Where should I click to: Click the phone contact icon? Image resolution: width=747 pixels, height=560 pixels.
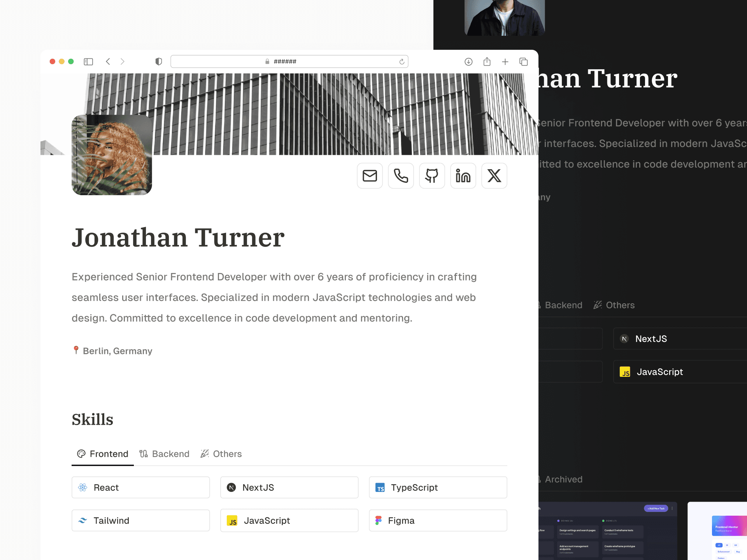pos(401,175)
